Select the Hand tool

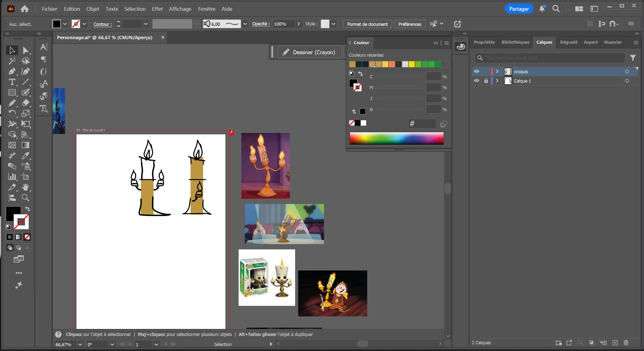pos(25,187)
